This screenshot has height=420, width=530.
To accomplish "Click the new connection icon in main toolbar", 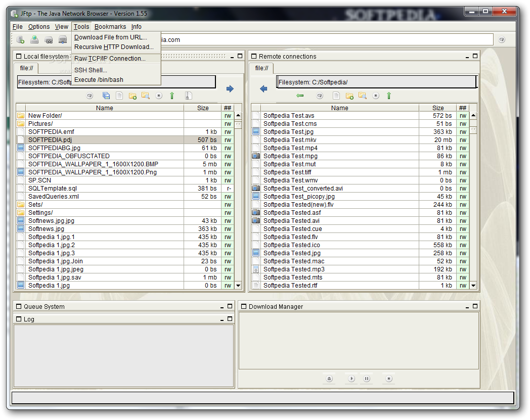I will pos(20,40).
